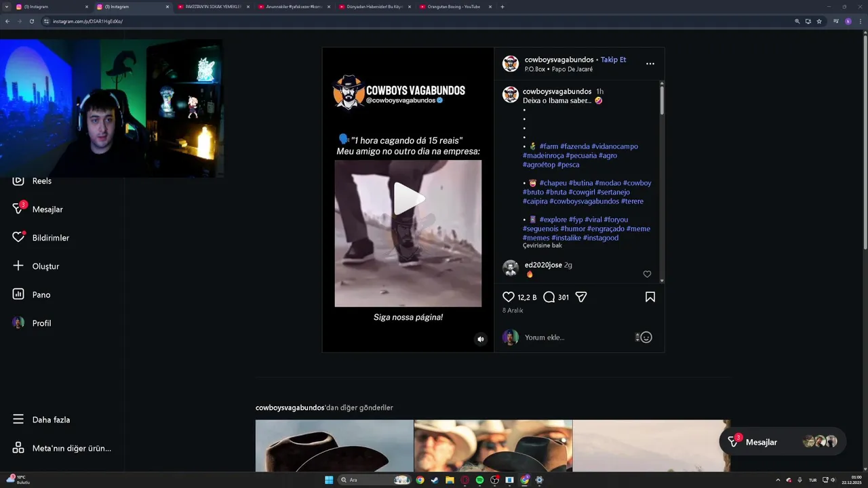The height and width of the screenshot is (488, 868).
Task: Switch to the Dünyadan Habersizleri tab
Action: pos(374,7)
